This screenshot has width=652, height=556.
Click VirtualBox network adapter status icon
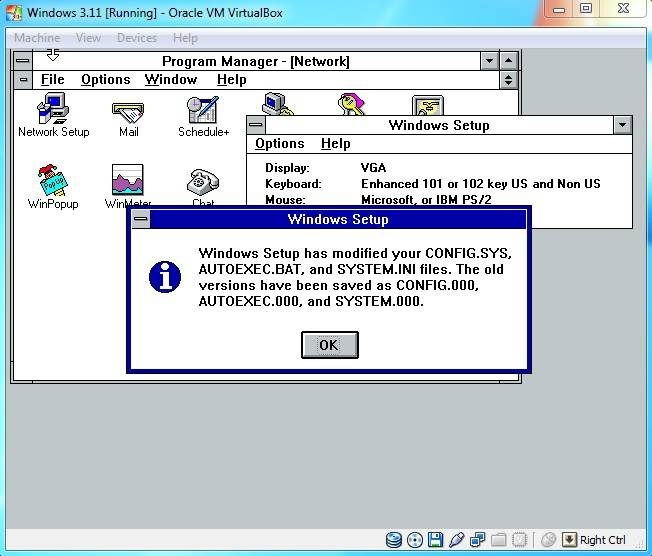(x=477, y=541)
